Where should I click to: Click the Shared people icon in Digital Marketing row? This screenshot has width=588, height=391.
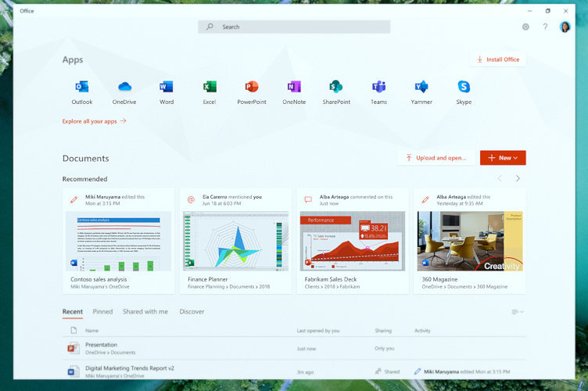[x=378, y=371]
